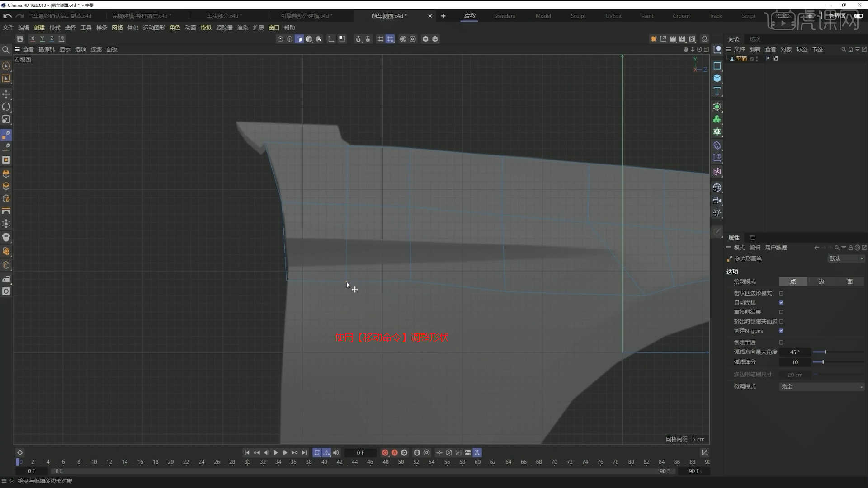Select the Rotate tool in left toolbar
The image size is (868, 488).
6,107
